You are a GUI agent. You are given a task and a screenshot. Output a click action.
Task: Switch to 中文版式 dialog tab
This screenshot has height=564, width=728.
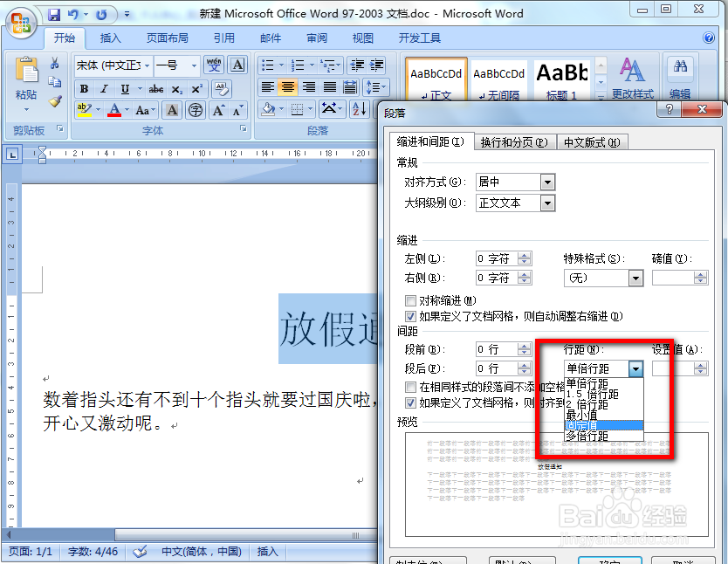click(x=592, y=142)
